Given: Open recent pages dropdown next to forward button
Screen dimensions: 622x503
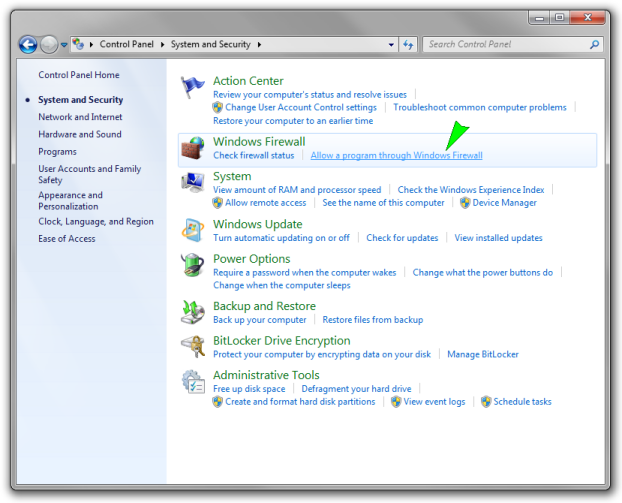Looking at the screenshot, I should pyautogui.click(x=64, y=45).
